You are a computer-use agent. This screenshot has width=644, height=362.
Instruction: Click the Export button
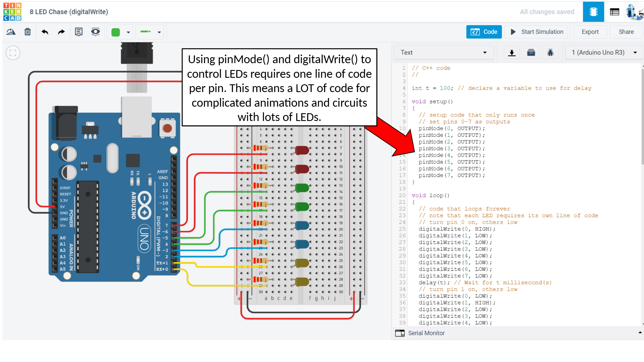pos(590,32)
